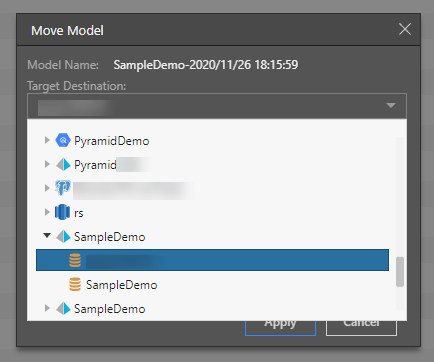The width and height of the screenshot is (434, 362).
Task: Click the tree list scrollbar thumb
Action: pyautogui.click(x=400, y=271)
